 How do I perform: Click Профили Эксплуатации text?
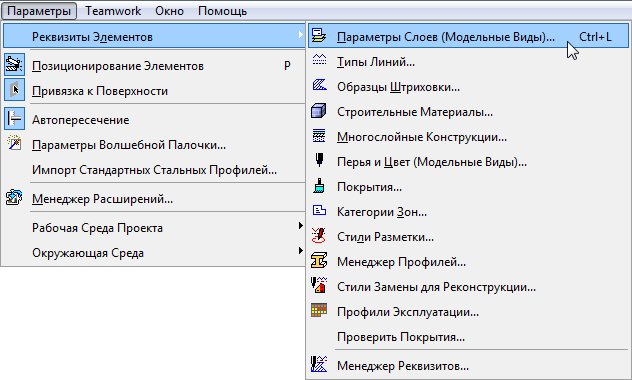pyautogui.click(x=408, y=312)
